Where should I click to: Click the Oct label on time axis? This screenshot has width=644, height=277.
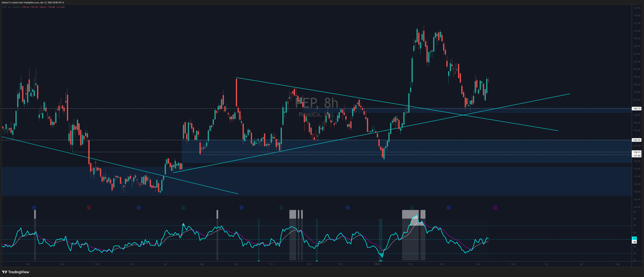click(272, 265)
